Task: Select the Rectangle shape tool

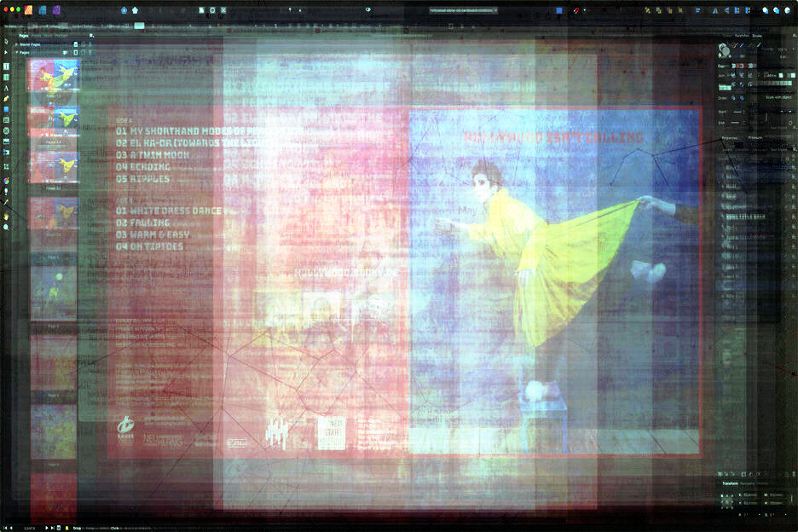Action: [6, 109]
